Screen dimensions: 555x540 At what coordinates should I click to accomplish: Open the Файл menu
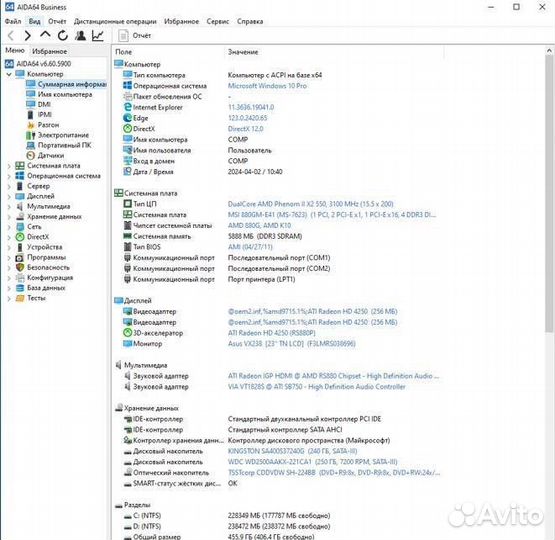pos(13,21)
